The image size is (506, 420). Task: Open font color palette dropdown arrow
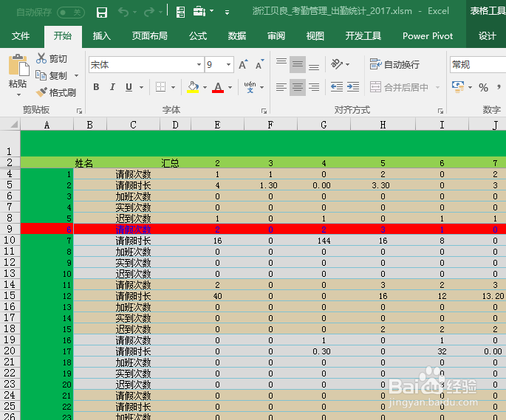[230, 87]
